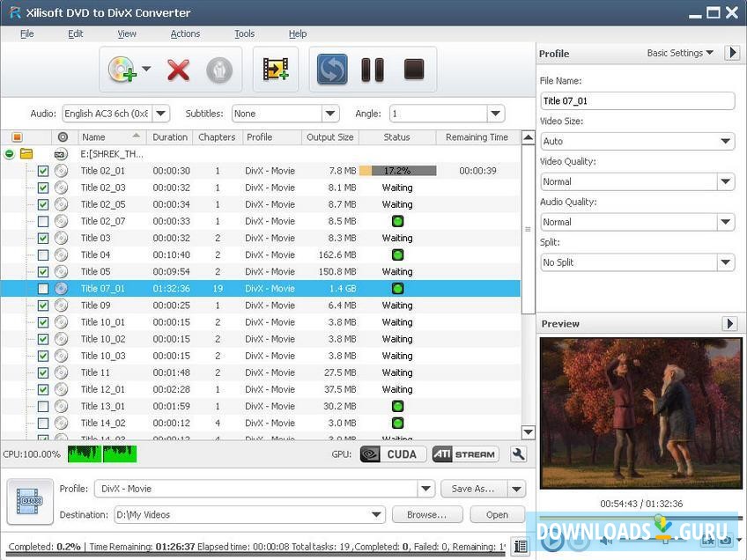Viewport: 747px width, 560px height.
Task: Open the Actions menu
Action: coord(185,33)
